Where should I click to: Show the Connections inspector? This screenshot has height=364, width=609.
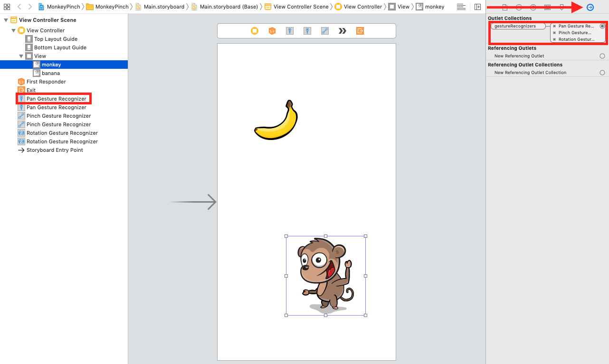pyautogui.click(x=590, y=7)
